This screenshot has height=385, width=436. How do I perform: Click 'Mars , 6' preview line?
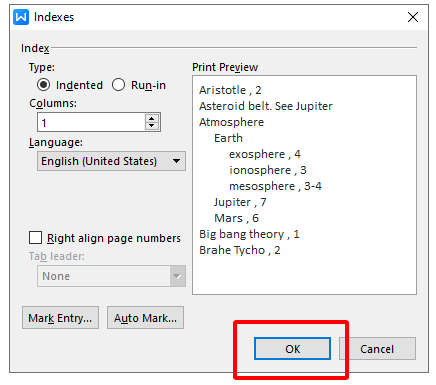[x=236, y=218]
